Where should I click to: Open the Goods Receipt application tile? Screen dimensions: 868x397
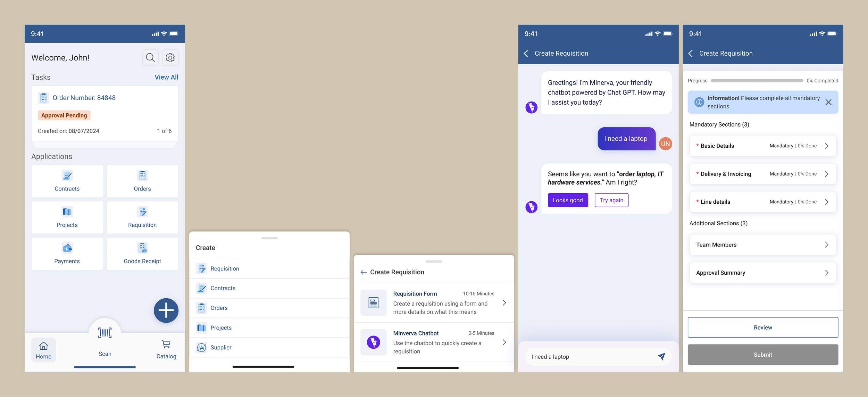pyautogui.click(x=142, y=253)
